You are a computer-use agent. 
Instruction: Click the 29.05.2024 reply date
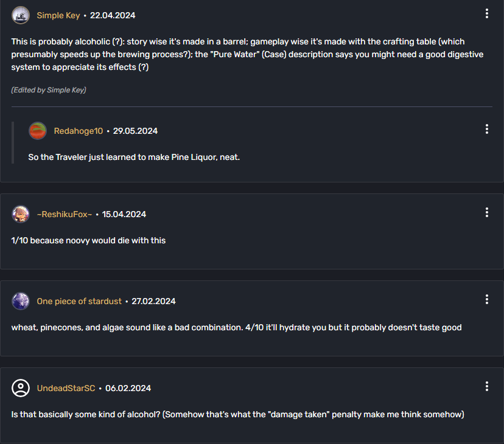pyautogui.click(x=135, y=131)
